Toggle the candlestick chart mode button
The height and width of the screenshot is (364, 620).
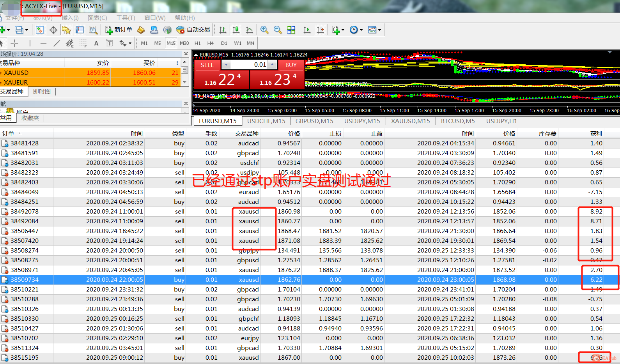point(236,30)
